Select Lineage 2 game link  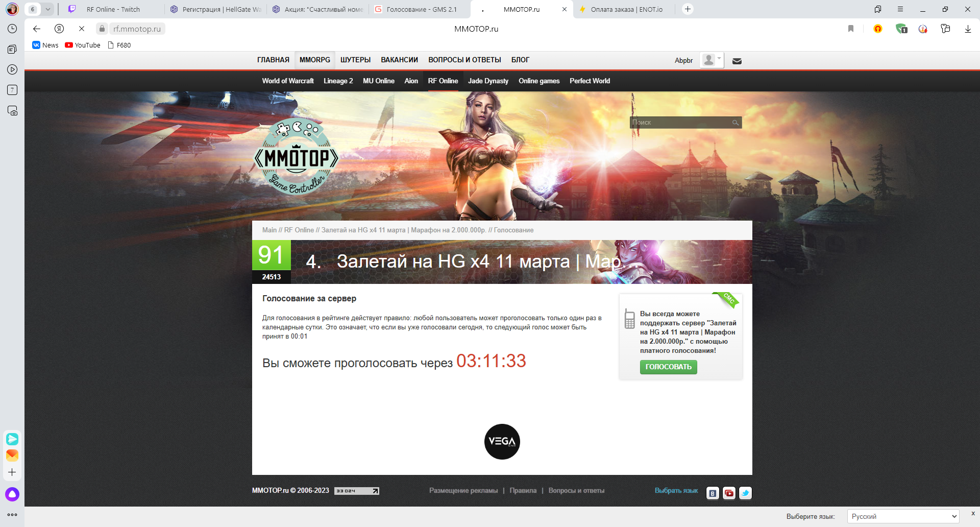[338, 81]
